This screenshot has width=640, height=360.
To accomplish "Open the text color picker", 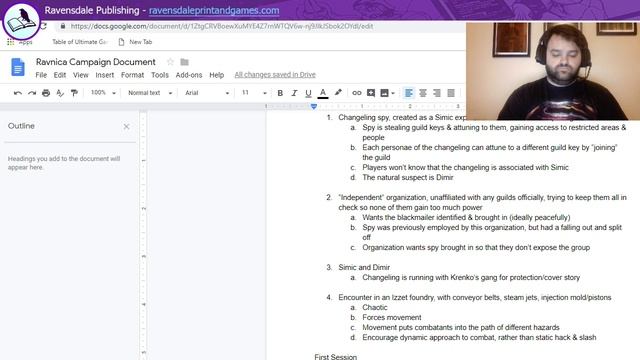I will (x=323, y=93).
